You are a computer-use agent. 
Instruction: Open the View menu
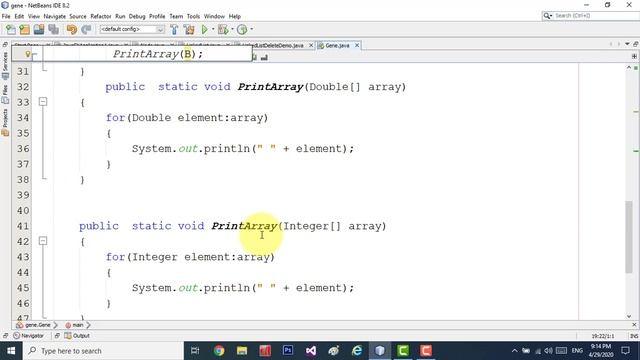34,16
